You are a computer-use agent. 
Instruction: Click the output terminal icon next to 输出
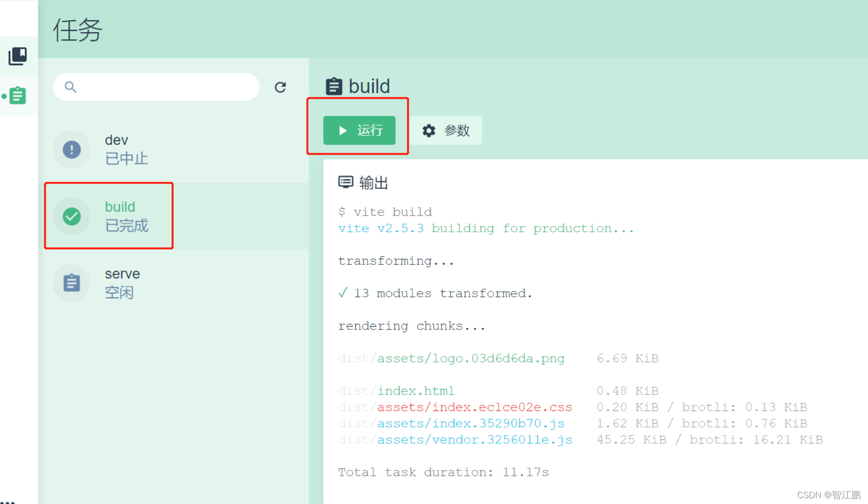(x=345, y=182)
